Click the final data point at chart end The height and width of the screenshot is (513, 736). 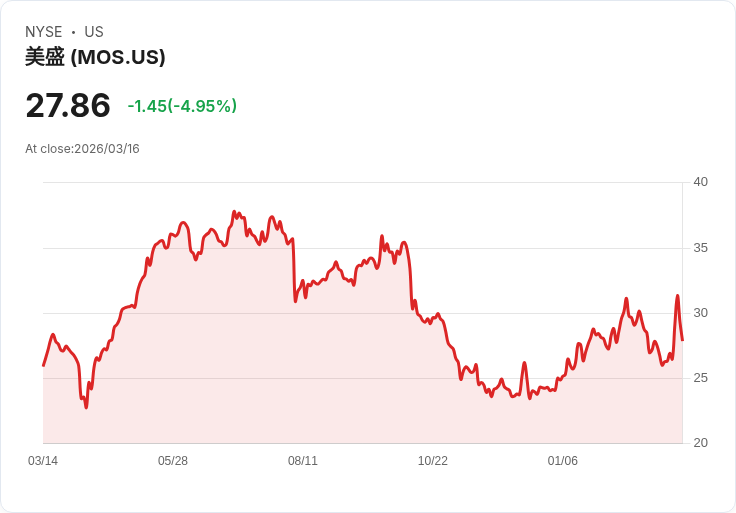tap(682, 340)
